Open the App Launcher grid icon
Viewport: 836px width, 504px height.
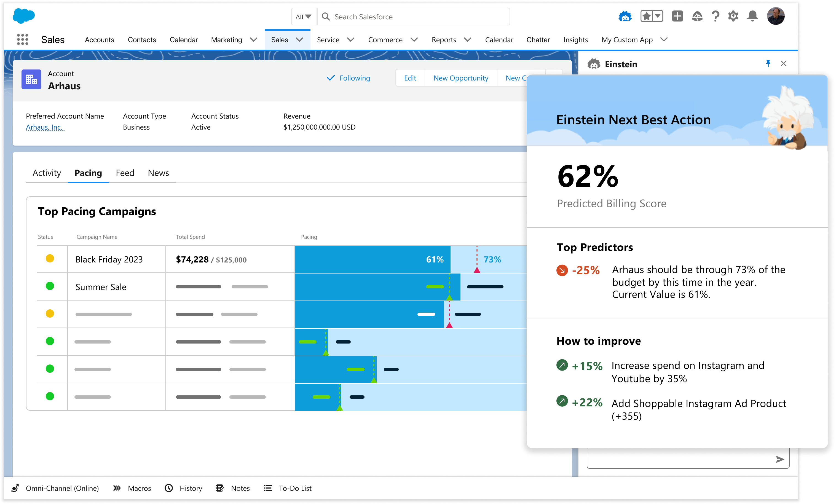tap(22, 39)
